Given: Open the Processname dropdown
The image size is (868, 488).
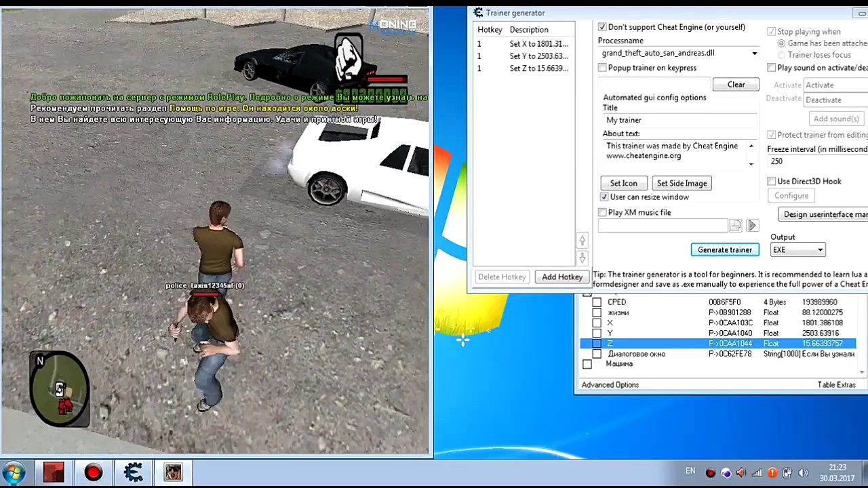Looking at the screenshot, I should pos(754,54).
